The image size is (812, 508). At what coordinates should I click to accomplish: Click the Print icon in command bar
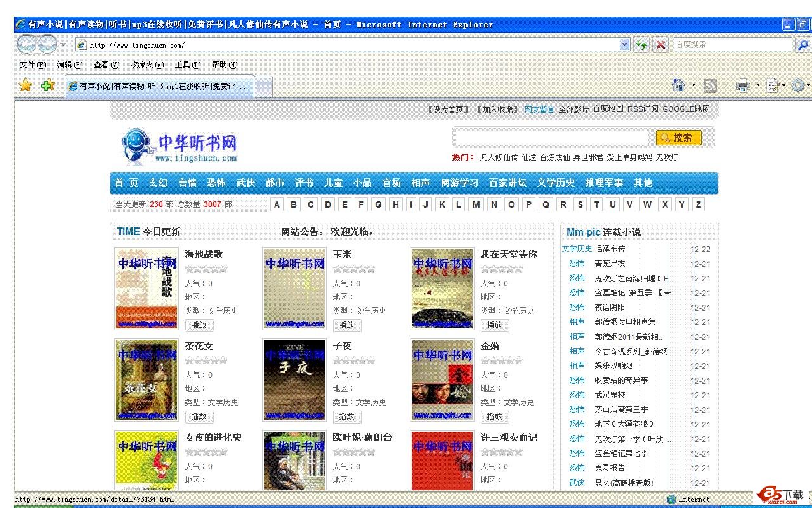coord(742,86)
